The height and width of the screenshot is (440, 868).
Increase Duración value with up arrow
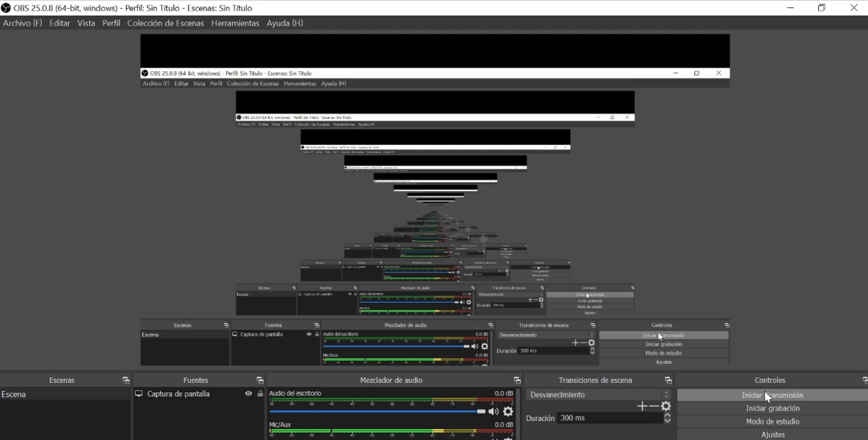[667, 415]
